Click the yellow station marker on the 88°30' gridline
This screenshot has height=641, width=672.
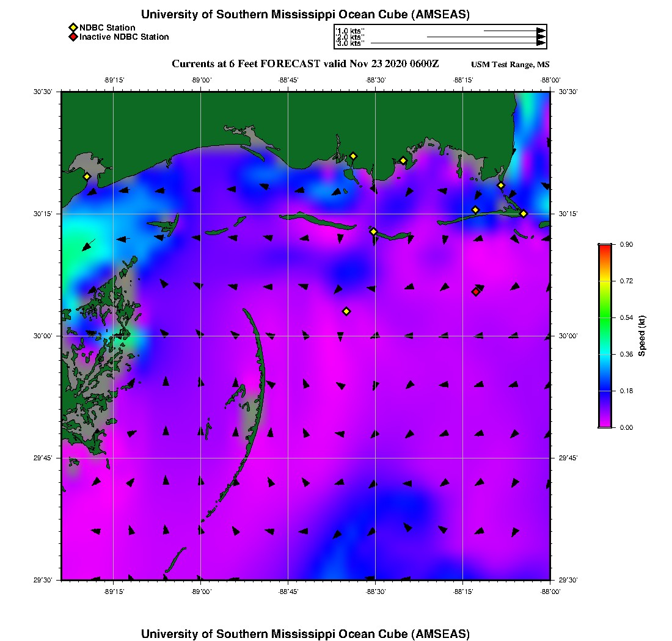pos(373,231)
